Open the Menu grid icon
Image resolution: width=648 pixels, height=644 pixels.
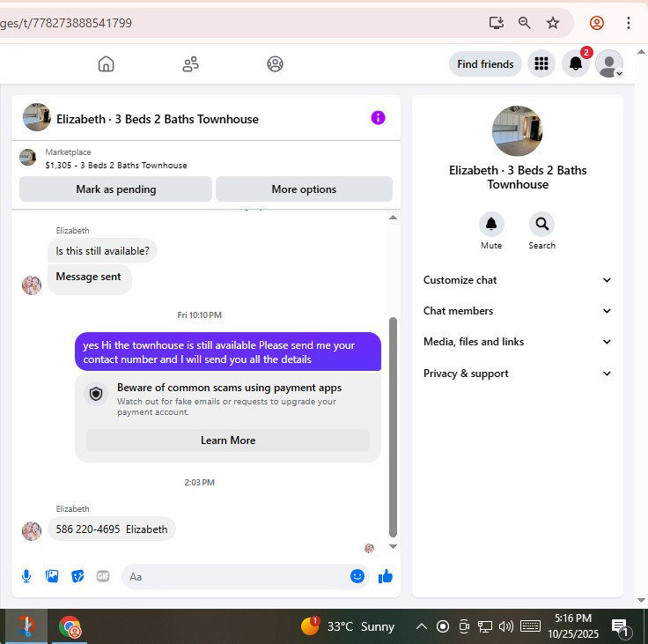pos(541,63)
